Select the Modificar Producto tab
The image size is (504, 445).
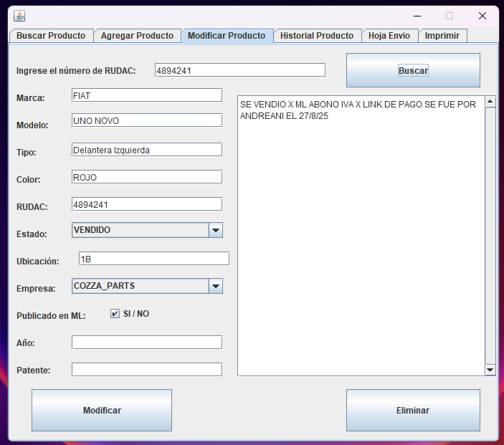tap(227, 36)
